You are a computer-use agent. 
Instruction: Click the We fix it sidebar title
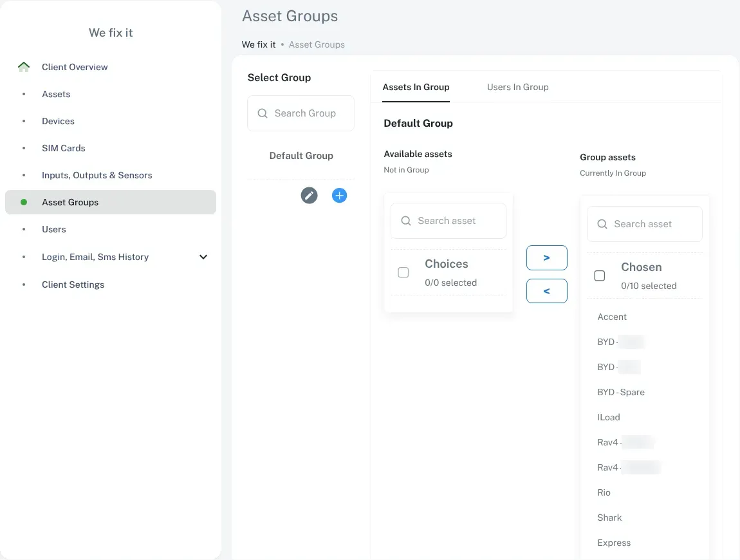[x=111, y=33]
